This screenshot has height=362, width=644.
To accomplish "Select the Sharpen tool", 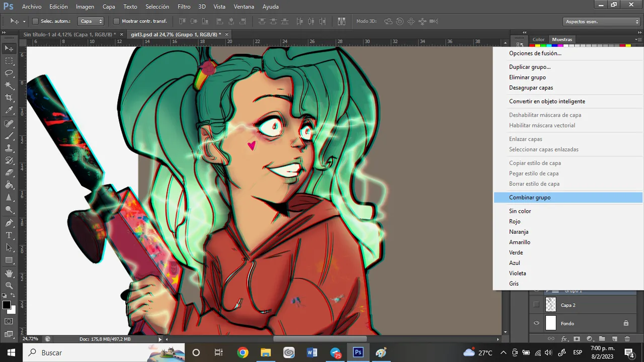I will pos(9,198).
